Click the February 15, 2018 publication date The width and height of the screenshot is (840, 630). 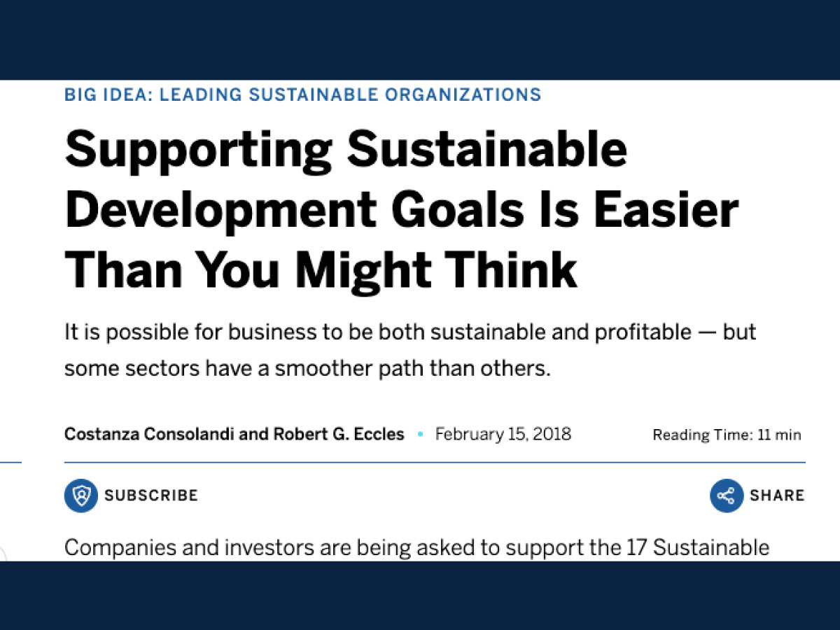[x=503, y=434]
